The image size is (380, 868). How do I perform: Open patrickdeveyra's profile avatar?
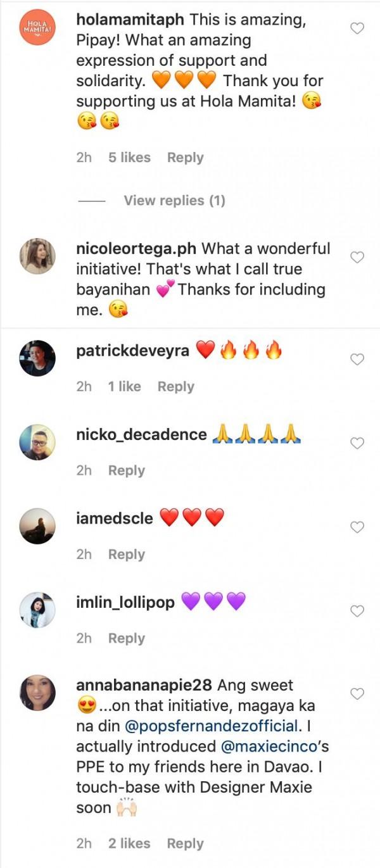click(37, 358)
